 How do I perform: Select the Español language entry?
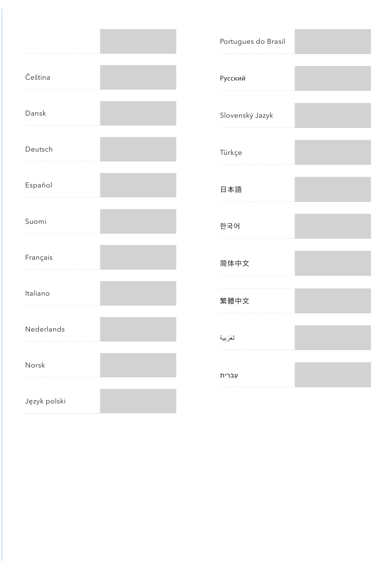tap(39, 185)
